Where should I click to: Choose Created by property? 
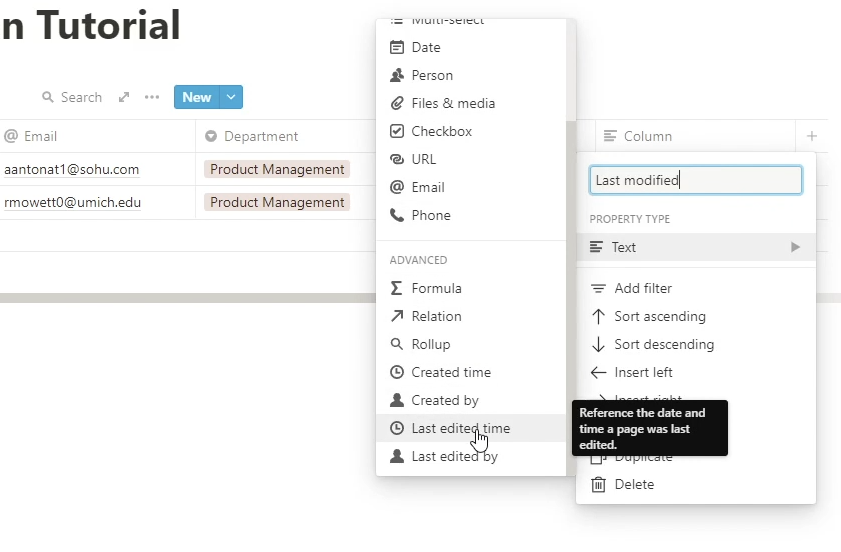(471, 400)
